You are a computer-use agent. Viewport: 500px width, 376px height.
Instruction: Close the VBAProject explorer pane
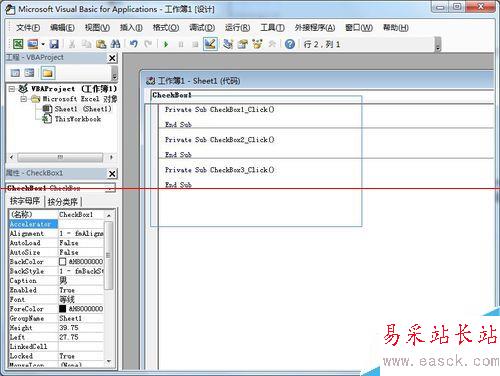(x=113, y=58)
